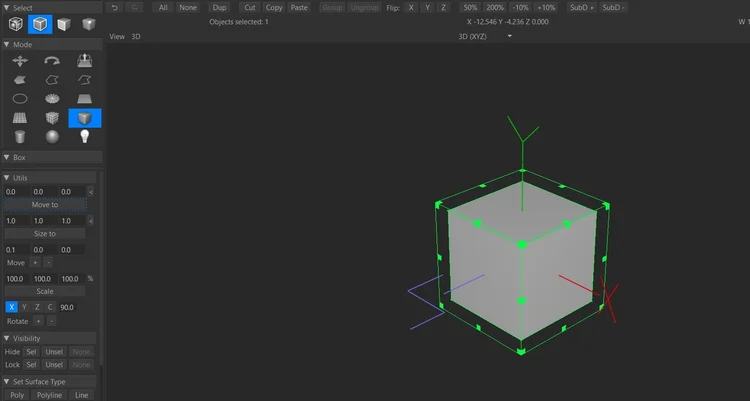Choose the outlined closed polygon tool
Viewport: 750px width, 401px height.
click(x=52, y=80)
